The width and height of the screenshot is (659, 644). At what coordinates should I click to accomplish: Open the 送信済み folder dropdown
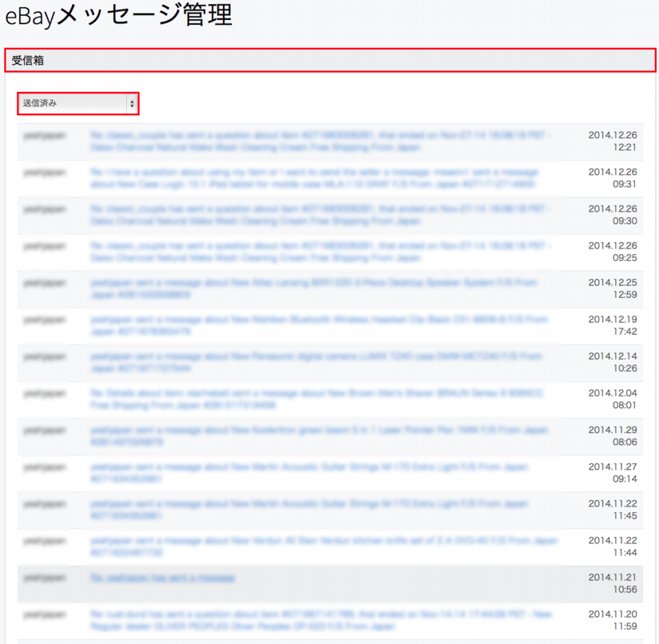click(x=78, y=103)
